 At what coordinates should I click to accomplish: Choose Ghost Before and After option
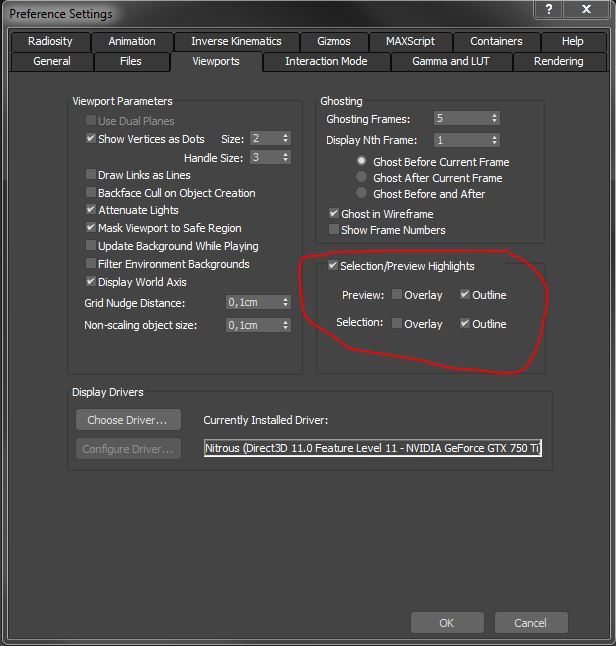362,194
